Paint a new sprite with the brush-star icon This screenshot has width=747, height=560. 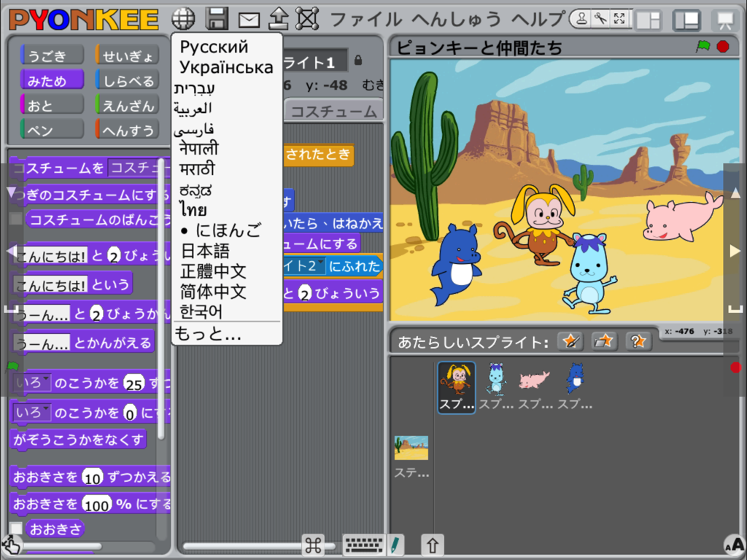coord(572,341)
